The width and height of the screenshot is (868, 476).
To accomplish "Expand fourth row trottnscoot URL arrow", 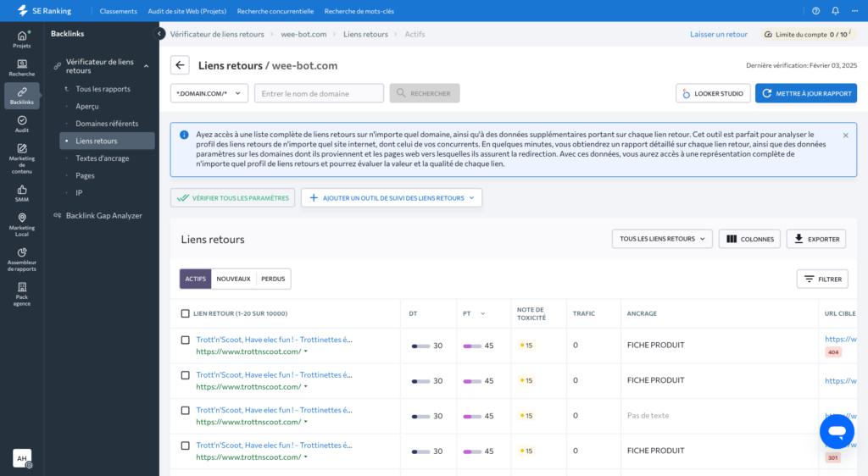I will (x=305, y=457).
